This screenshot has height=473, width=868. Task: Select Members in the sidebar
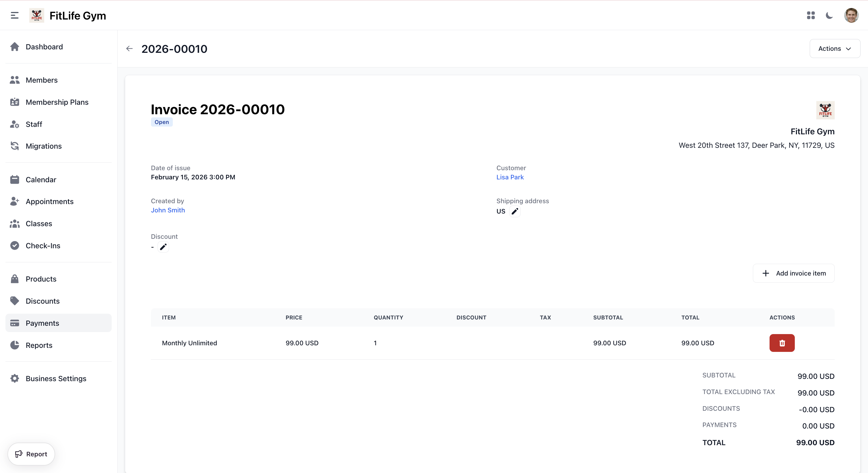(42, 80)
